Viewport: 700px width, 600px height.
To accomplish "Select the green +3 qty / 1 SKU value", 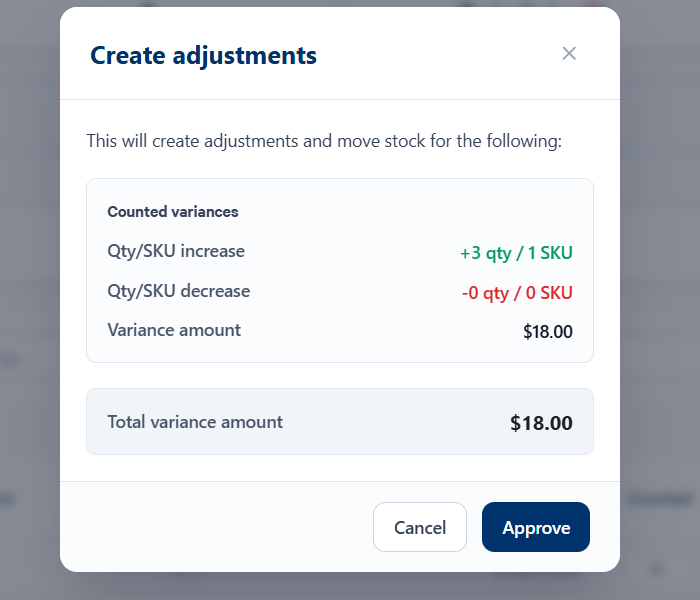I will click(516, 253).
